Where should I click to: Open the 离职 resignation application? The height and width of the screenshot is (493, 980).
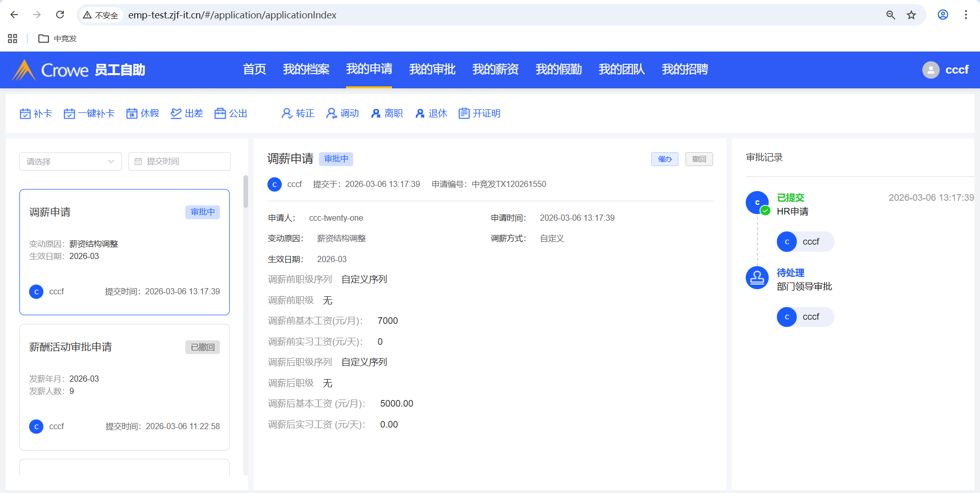[x=387, y=113]
